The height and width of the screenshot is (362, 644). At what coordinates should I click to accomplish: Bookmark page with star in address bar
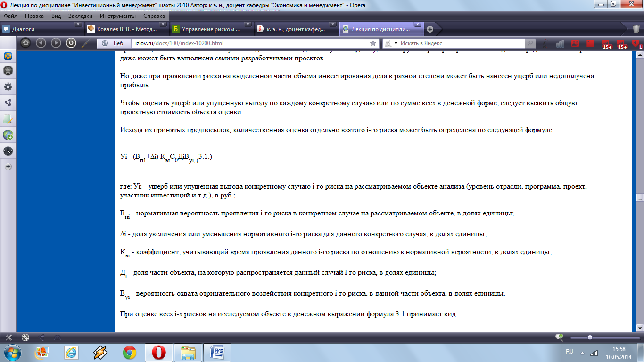373,43
